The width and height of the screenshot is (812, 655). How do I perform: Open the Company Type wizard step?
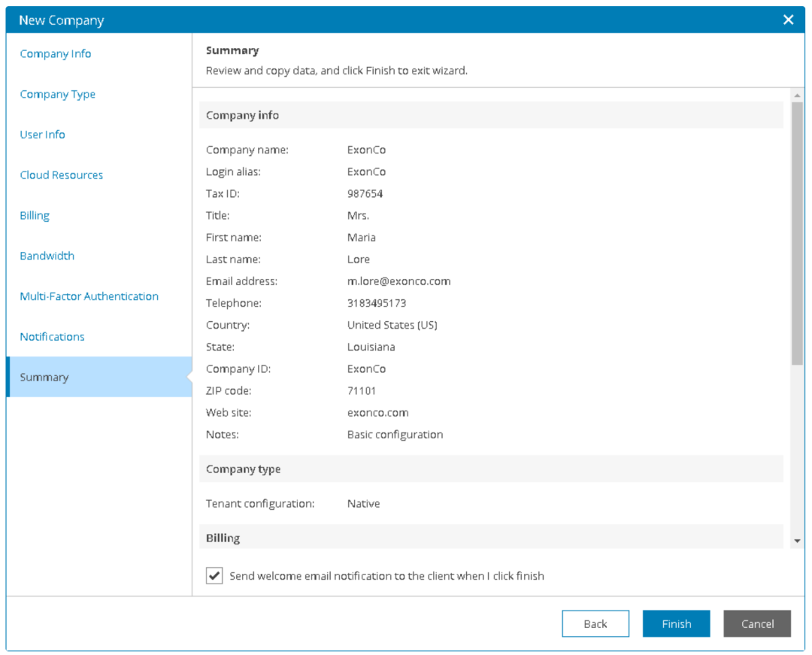[x=58, y=95]
